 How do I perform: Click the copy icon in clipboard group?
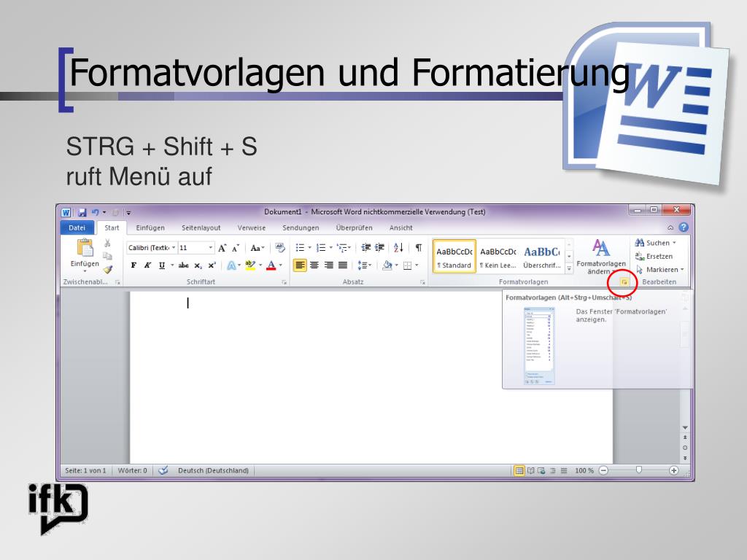click(108, 256)
